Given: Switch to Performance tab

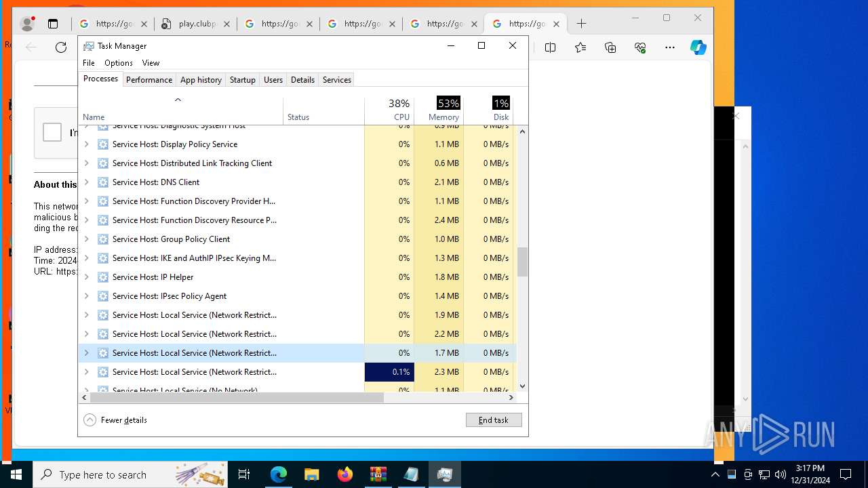Looking at the screenshot, I should [x=149, y=80].
